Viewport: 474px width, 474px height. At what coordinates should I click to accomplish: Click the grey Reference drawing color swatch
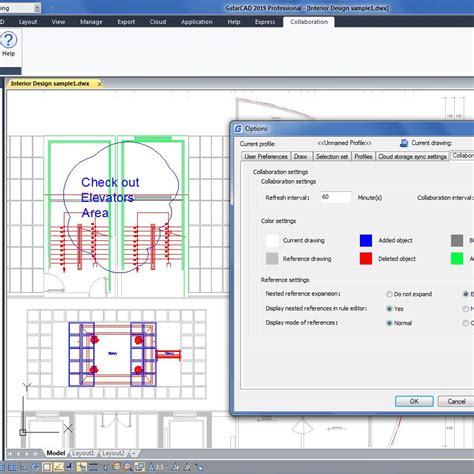pyautogui.click(x=272, y=259)
